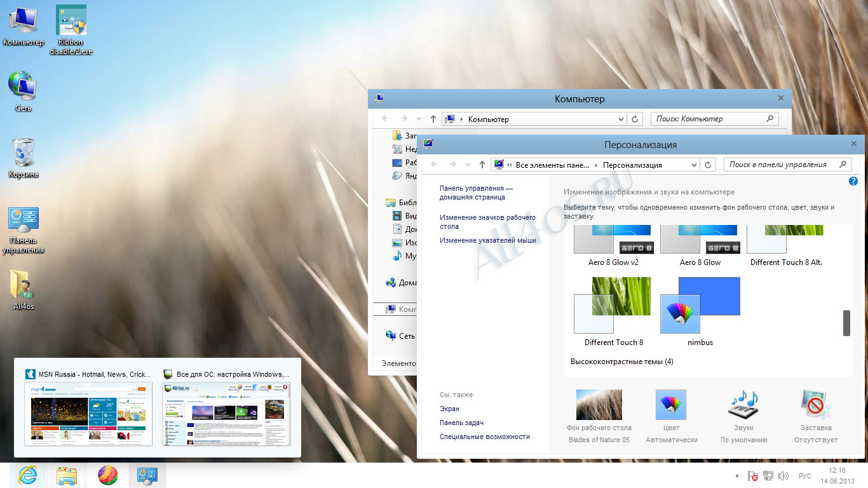The height and width of the screenshot is (488, 868).
Task: Click forward arrow in Персонализация window
Action: click(x=453, y=165)
